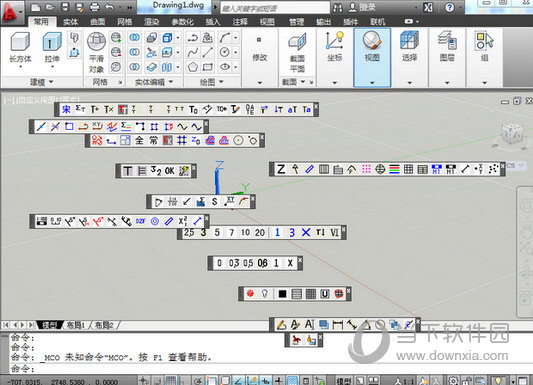Click the 截面平面 section plane tool

click(297, 53)
